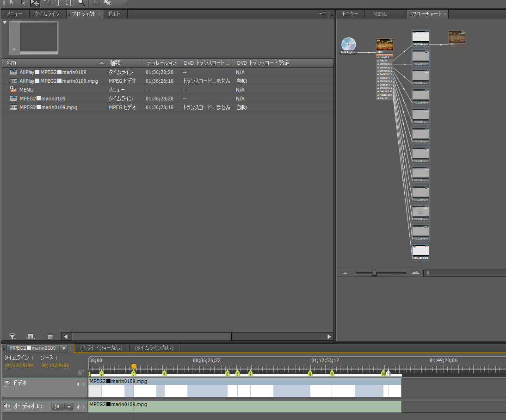Collapse the project preview disclosure triangle

[x=5, y=23]
